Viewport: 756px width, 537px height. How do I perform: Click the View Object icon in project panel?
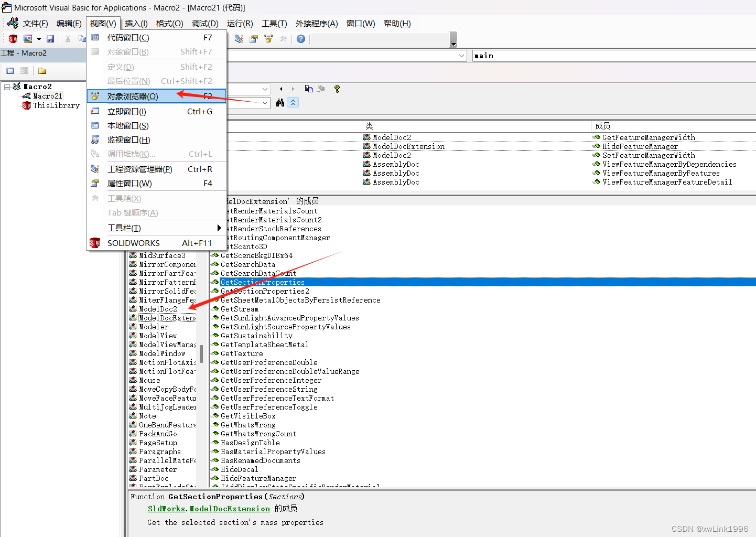coord(24,71)
